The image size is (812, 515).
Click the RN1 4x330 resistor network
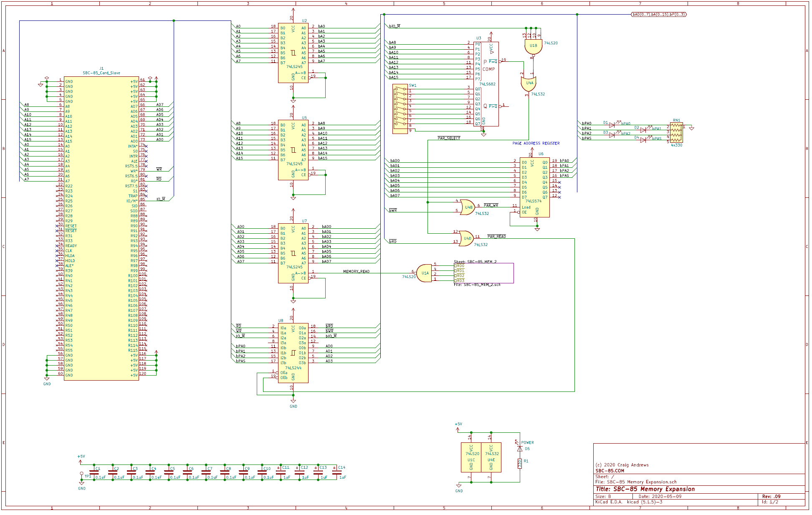676,133
